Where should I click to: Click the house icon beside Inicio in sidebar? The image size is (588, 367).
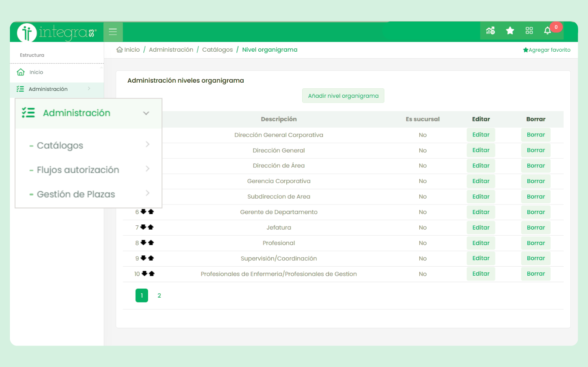pos(20,72)
